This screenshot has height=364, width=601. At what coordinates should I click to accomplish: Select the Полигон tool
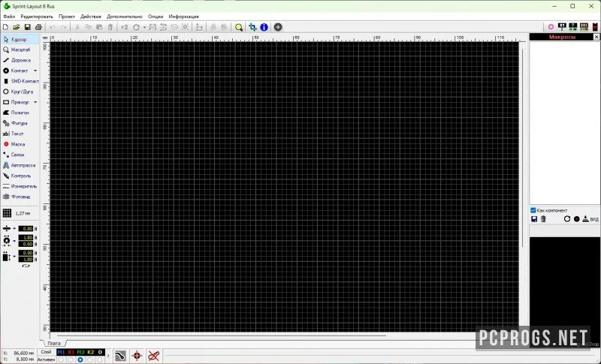point(20,113)
